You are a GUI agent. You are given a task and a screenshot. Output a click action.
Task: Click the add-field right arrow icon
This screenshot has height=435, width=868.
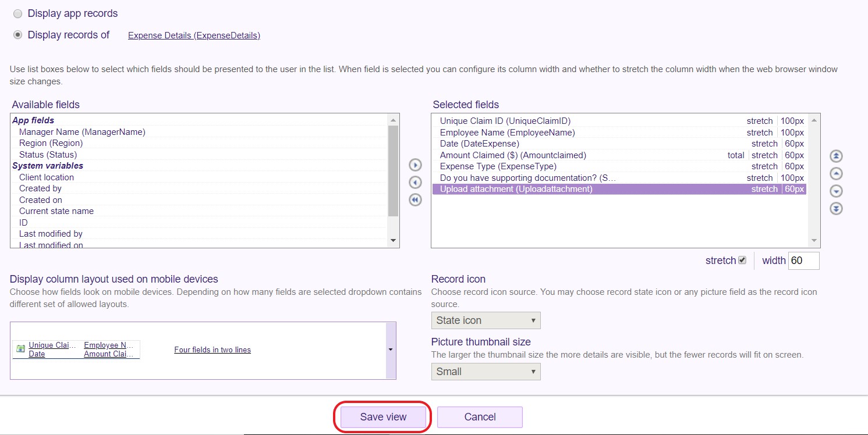(414, 165)
